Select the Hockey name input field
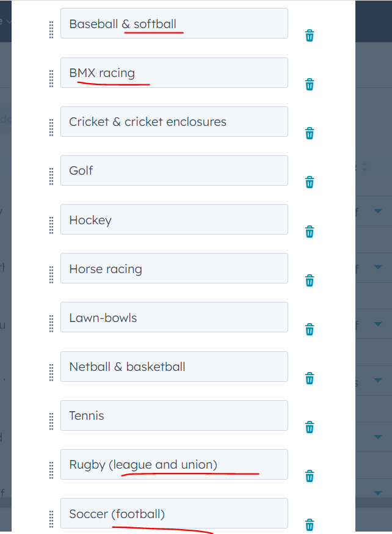The image size is (392, 534). (174, 219)
